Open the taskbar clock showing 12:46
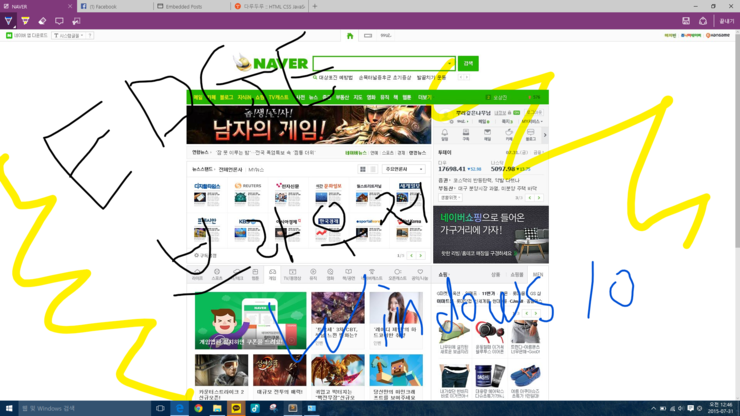 tap(721, 408)
